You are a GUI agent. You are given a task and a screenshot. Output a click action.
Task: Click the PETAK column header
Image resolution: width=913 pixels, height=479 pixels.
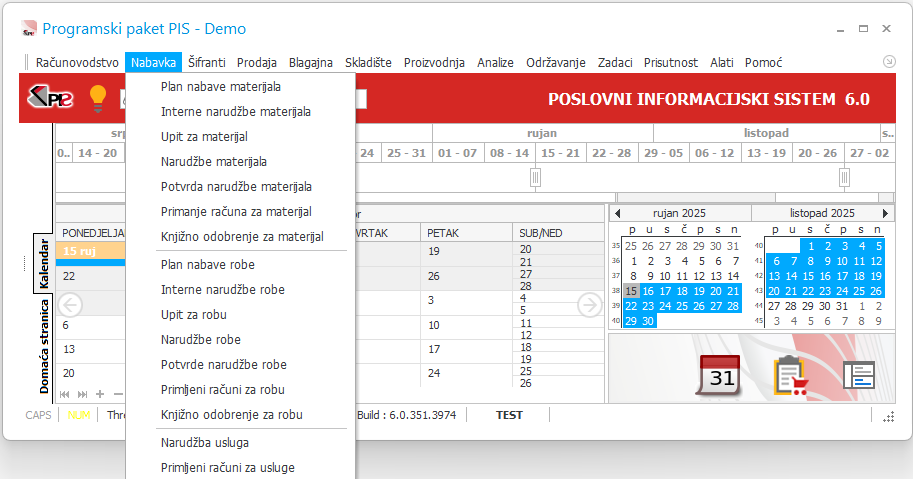click(x=466, y=233)
